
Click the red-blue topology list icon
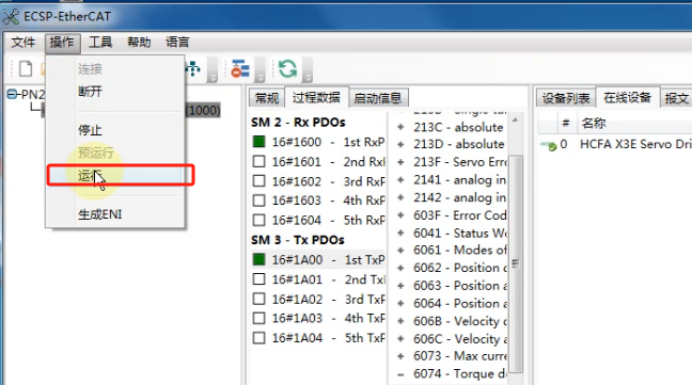[x=240, y=69]
